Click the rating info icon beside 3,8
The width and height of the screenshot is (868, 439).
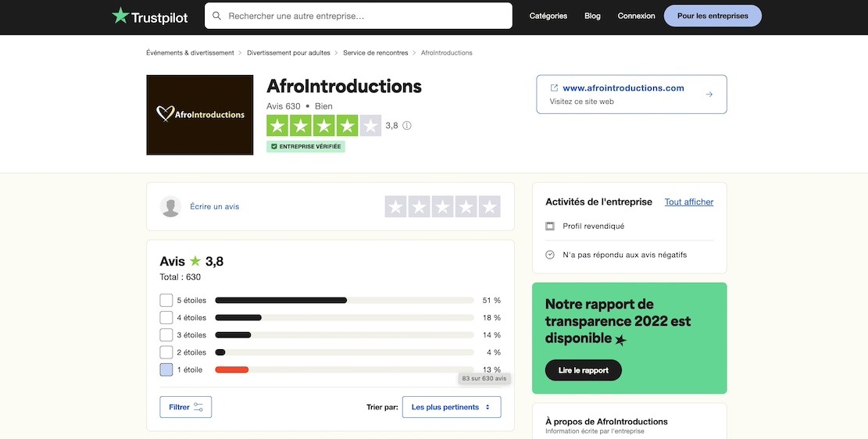coord(407,126)
